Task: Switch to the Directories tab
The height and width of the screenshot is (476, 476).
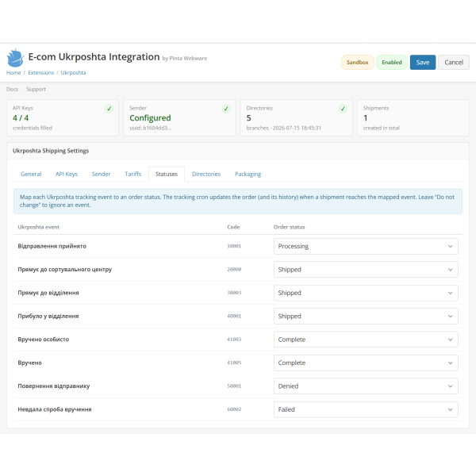Action: 206,174
